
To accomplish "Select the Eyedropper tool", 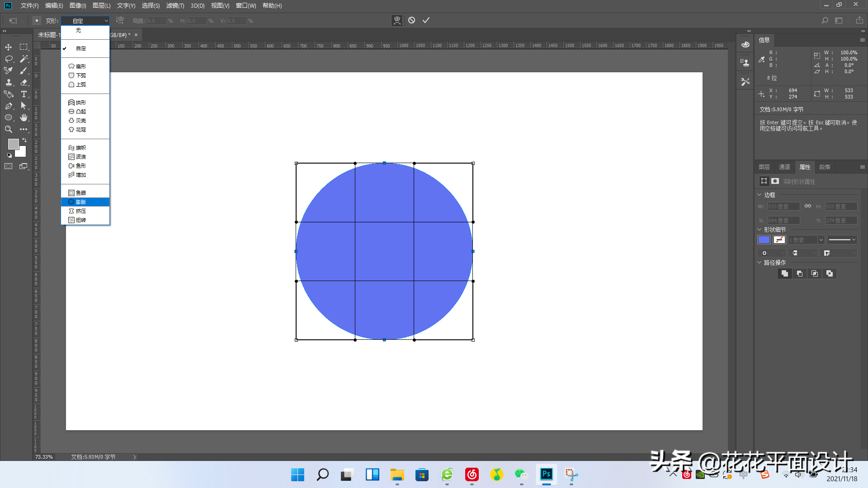I will click(x=9, y=70).
